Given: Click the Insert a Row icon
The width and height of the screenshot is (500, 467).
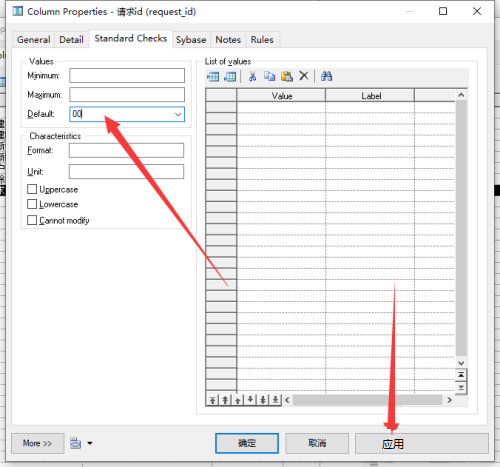Looking at the screenshot, I should coord(213,77).
